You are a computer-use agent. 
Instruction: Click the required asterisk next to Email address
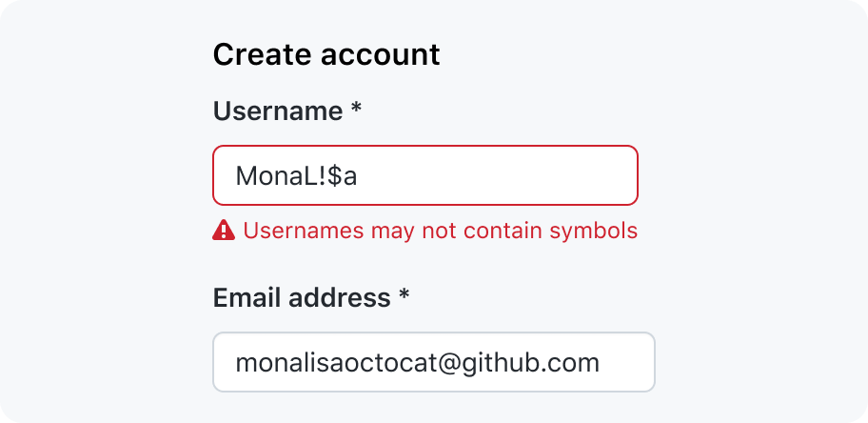[x=404, y=293]
